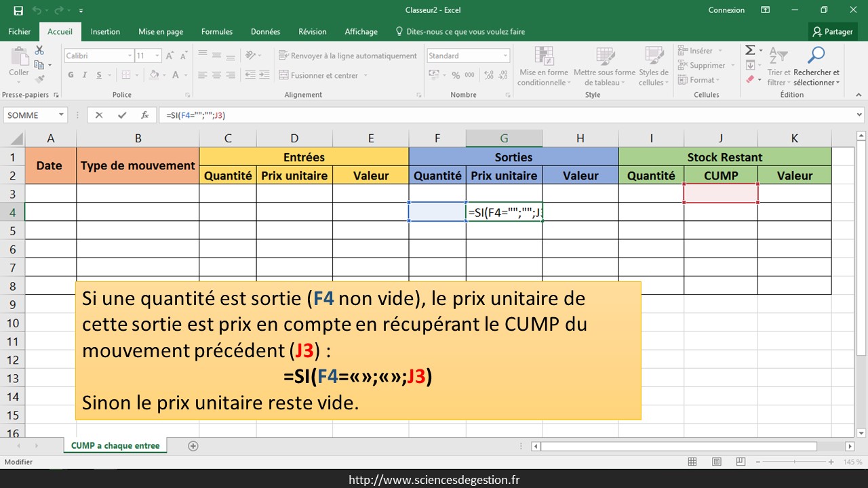Select the pink highlighted cell J3
Screen dimensions: 868x488
pos(720,193)
